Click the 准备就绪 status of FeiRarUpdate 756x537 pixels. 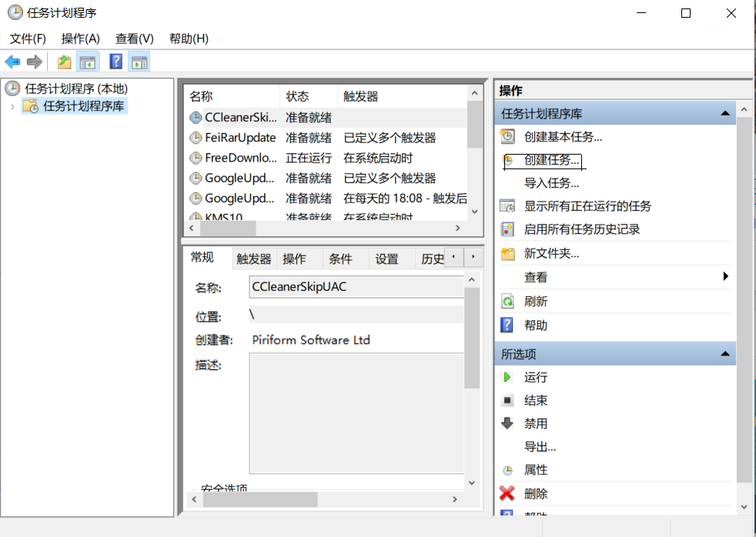click(309, 138)
